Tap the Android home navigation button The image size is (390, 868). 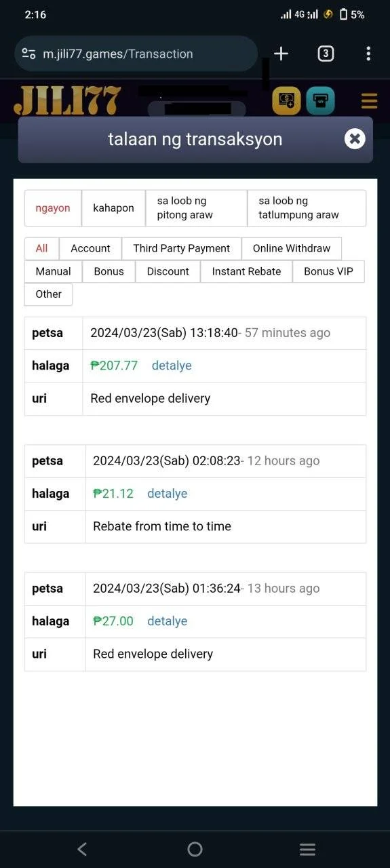coord(195,849)
